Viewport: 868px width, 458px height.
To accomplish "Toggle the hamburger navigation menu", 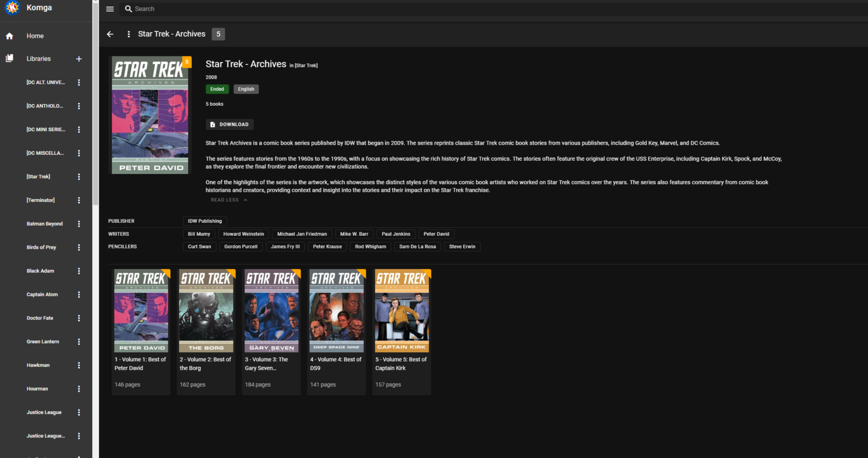I will [x=110, y=9].
